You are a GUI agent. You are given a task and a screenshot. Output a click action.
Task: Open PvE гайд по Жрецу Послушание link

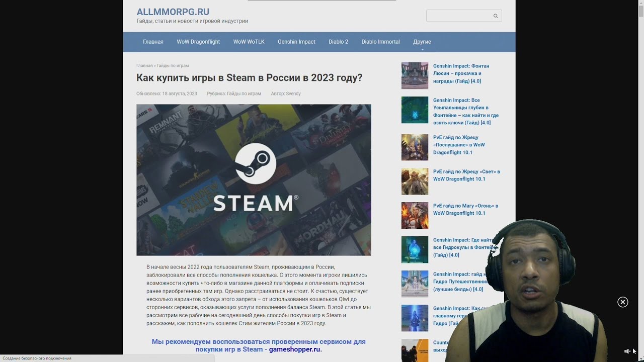click(x=459, y=145)
